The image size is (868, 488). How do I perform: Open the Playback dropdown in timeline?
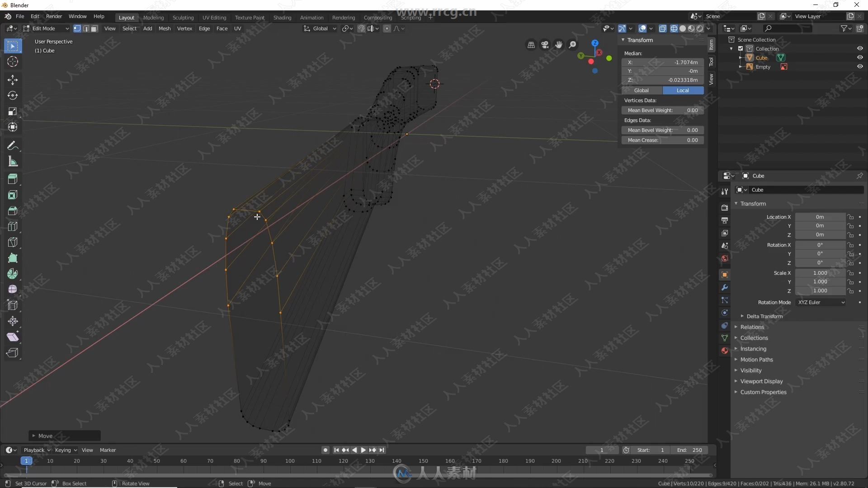(x=37, y=450)
